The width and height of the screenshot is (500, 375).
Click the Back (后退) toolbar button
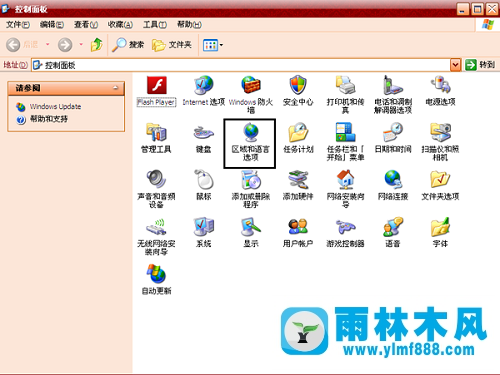(x=23, y=45)
